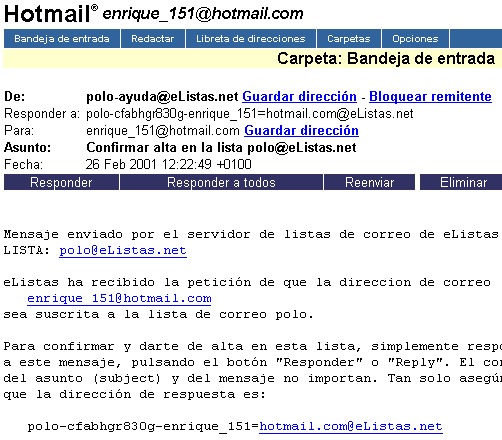Click hotmail.com@eListas.net reply address link
This screenshot has height=440, width=502.
point(351,426)
